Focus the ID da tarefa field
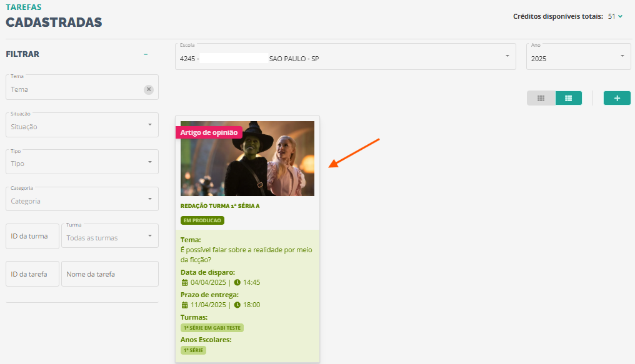The height and width of the screenshot is (364, 635). point(32,274)
